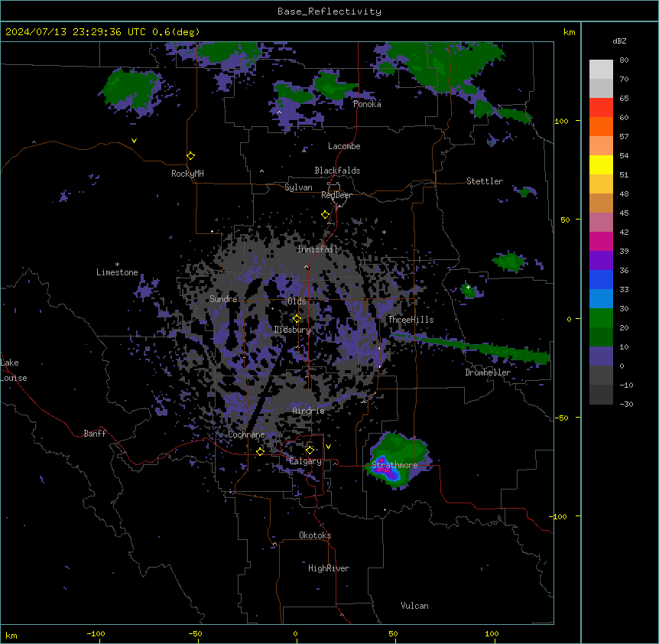This screenshot has width=659, height=644.
Task: Click the yellow diamond marker above RockyMH
Action: (190, 156)
